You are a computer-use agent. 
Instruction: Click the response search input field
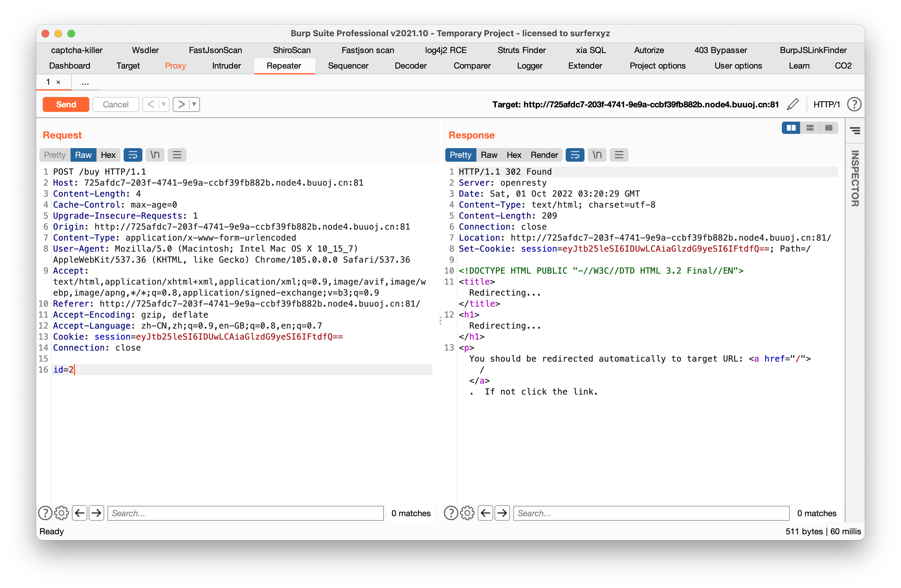[x=651, y=513]
